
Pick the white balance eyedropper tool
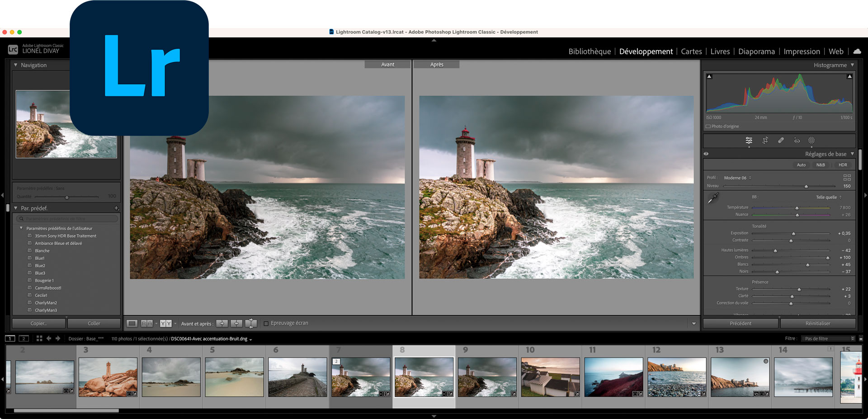[713, 198]
